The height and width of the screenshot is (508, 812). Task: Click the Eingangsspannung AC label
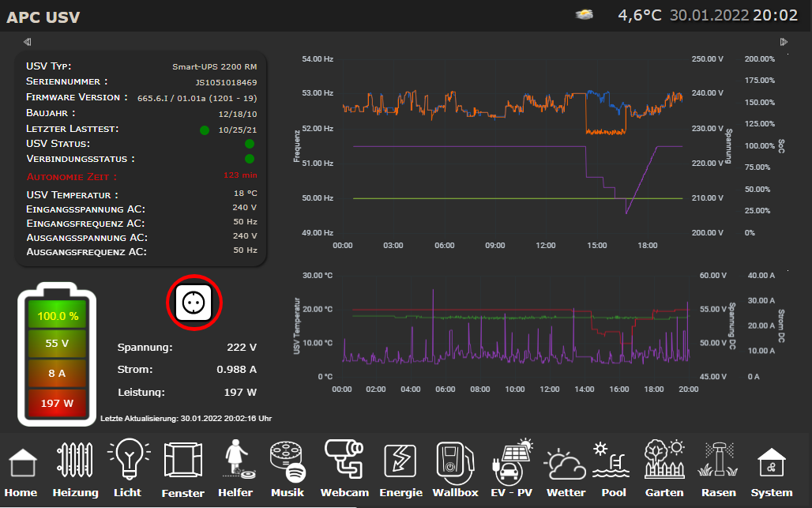point(86,209)
